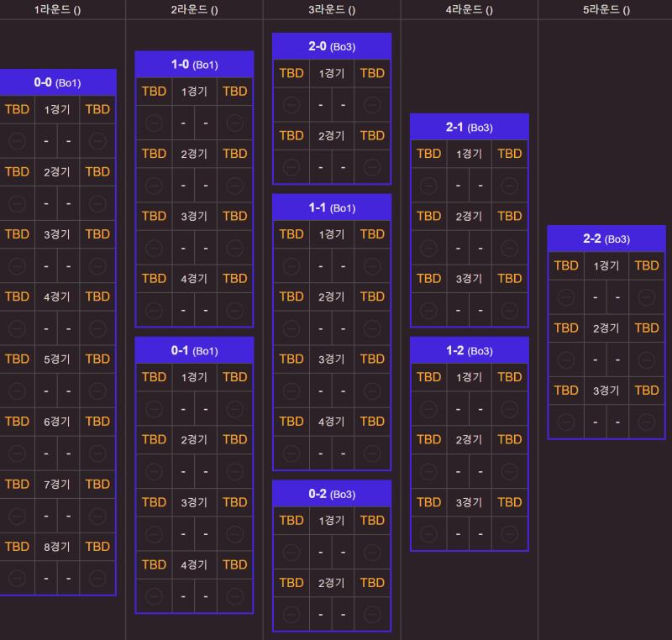Open 2경기 in the 2-0 group

coord(332,136)
